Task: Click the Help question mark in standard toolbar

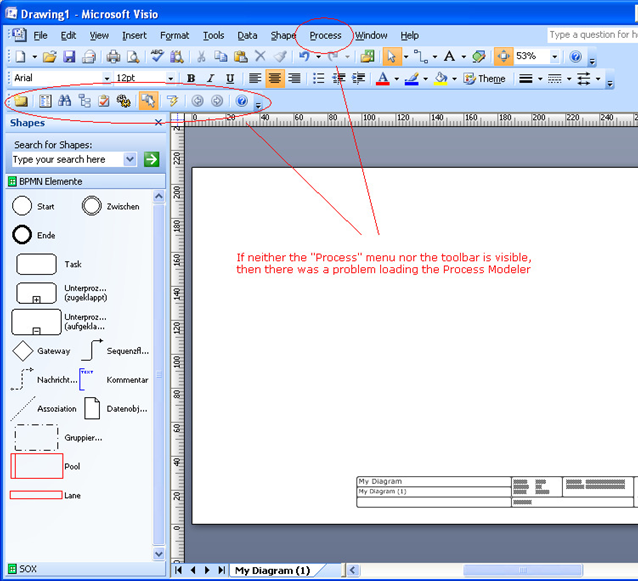Action: pos(575,57)
